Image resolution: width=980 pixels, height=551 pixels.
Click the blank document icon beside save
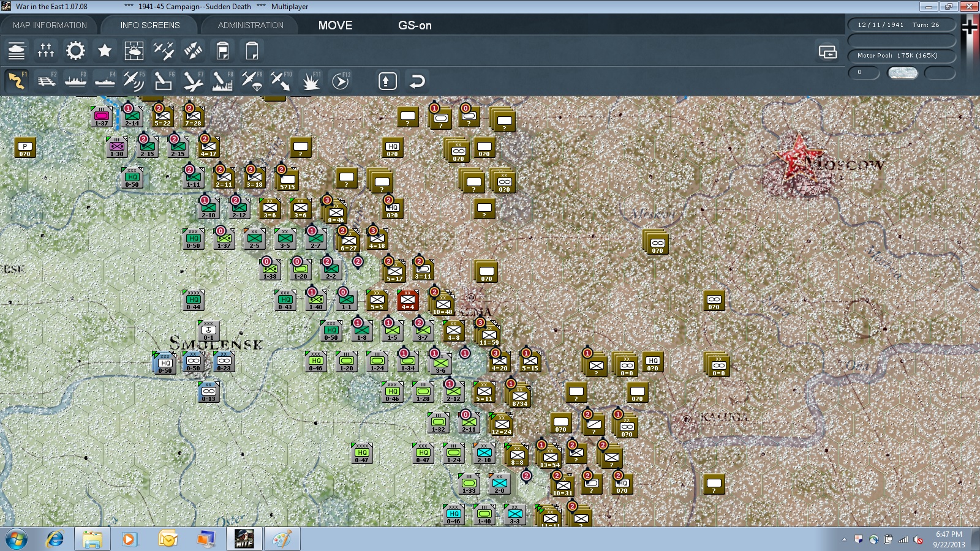252,50
